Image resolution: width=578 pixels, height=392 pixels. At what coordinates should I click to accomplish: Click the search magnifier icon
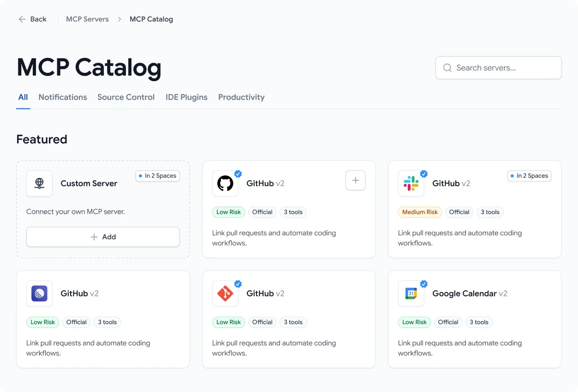pos(447,68)
